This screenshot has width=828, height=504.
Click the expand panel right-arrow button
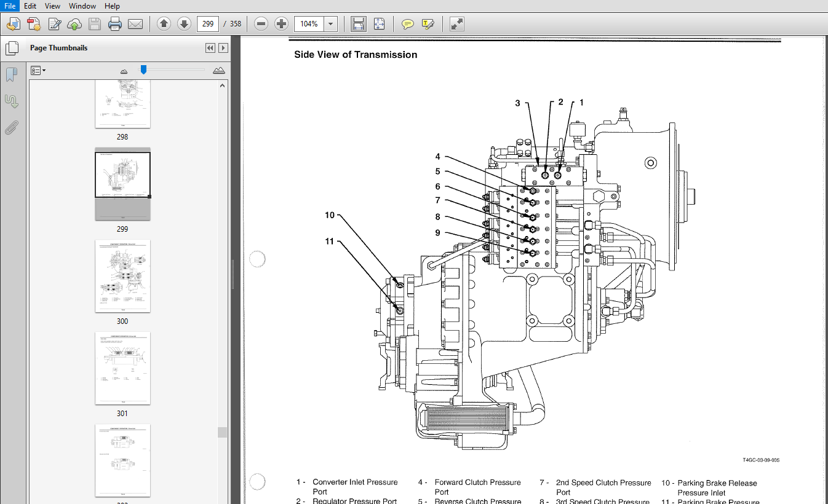[x=223, y=48]
